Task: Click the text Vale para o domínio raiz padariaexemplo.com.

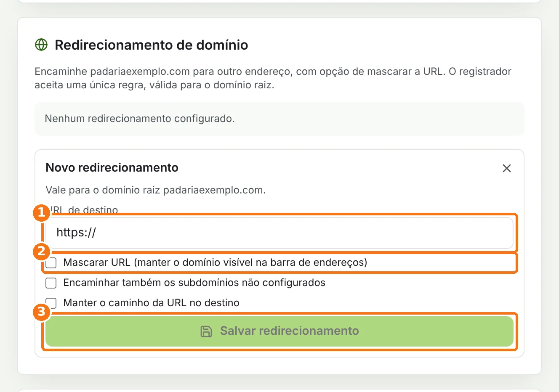Action: 156,190
